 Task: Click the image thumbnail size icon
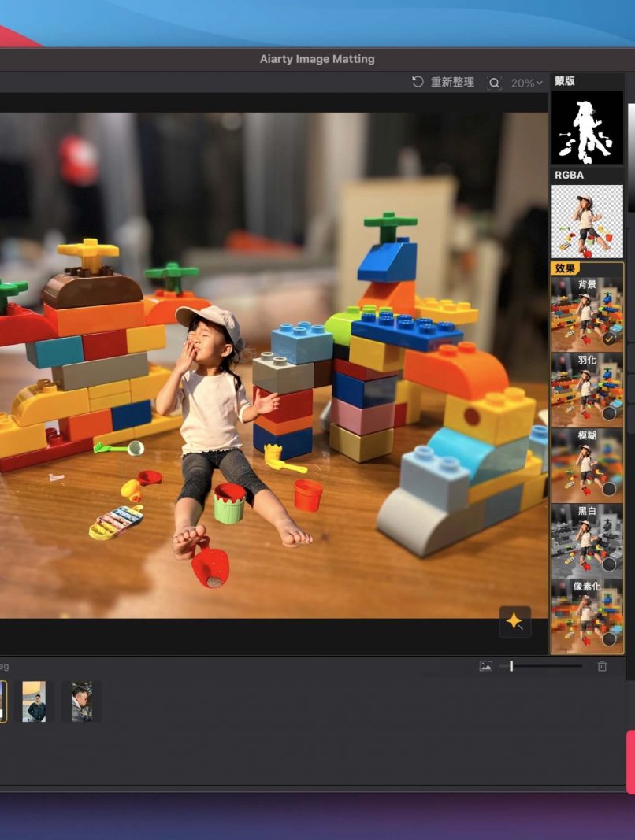tap(485, 666)
